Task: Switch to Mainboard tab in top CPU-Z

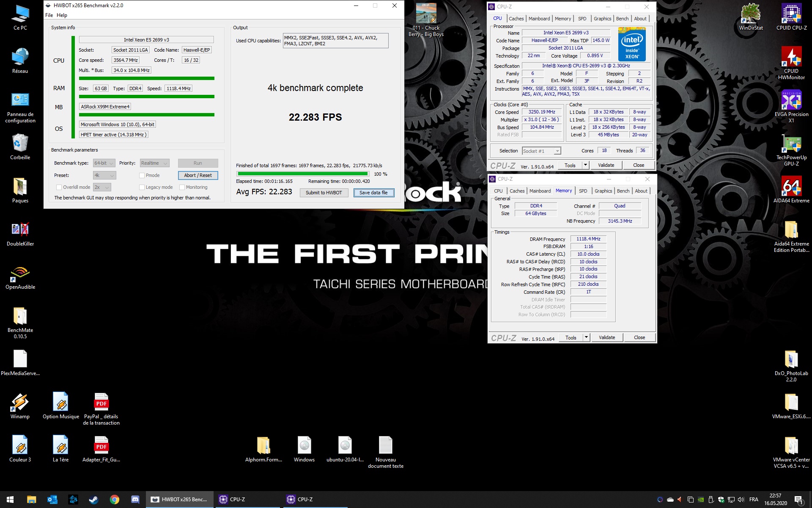Action: (539, 19)
